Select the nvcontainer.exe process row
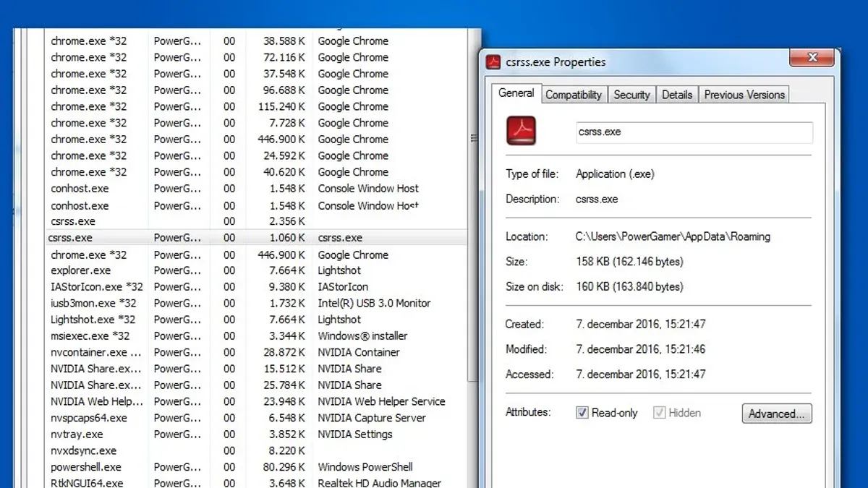 [x=257, y=353]
